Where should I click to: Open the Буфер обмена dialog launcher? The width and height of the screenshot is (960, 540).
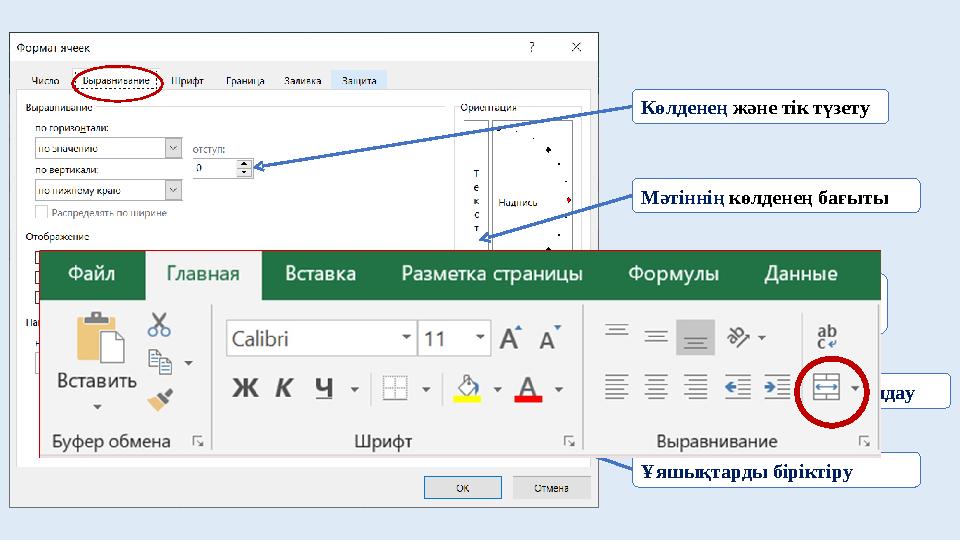198,441
